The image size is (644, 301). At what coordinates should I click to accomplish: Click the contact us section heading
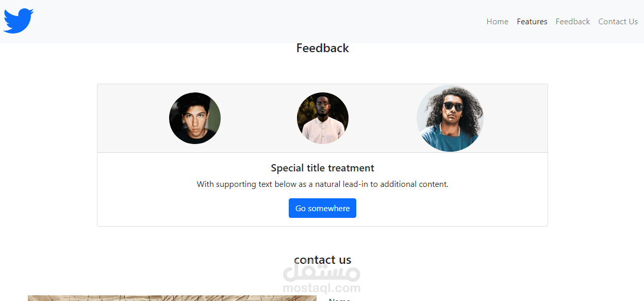coord(322,260)
